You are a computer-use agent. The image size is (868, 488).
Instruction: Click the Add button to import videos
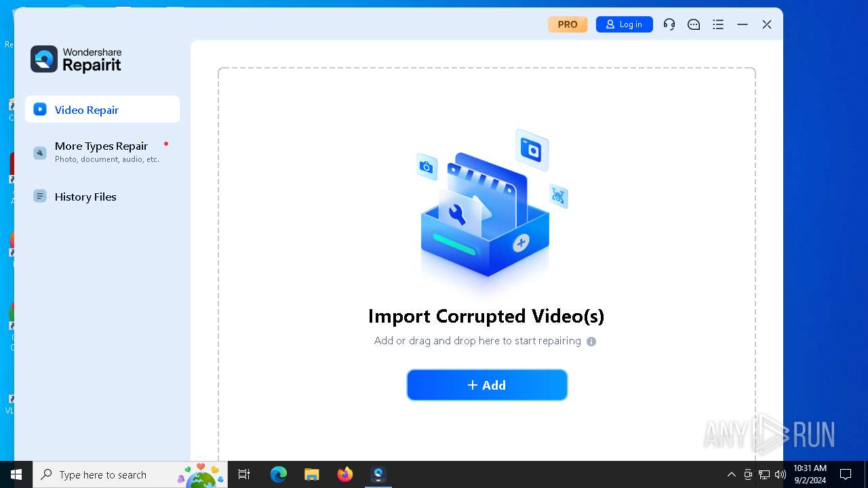pyautogui.click(x=487, y=385)
